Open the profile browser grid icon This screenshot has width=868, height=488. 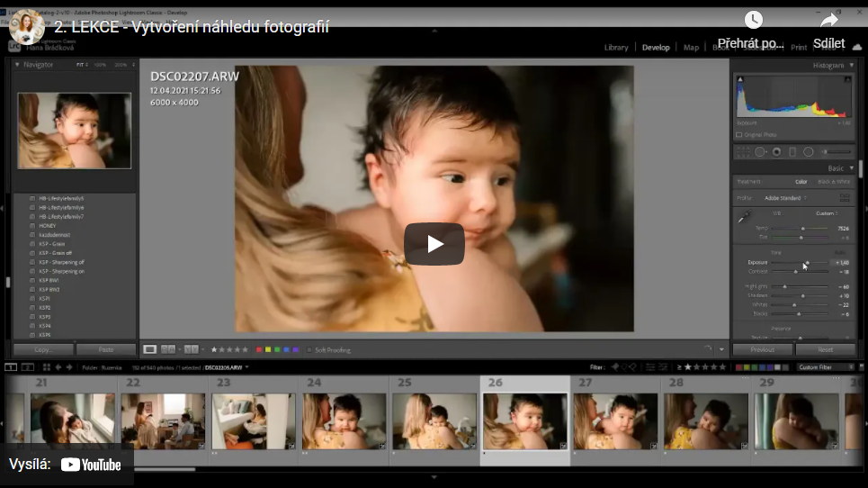coord(845,197)
